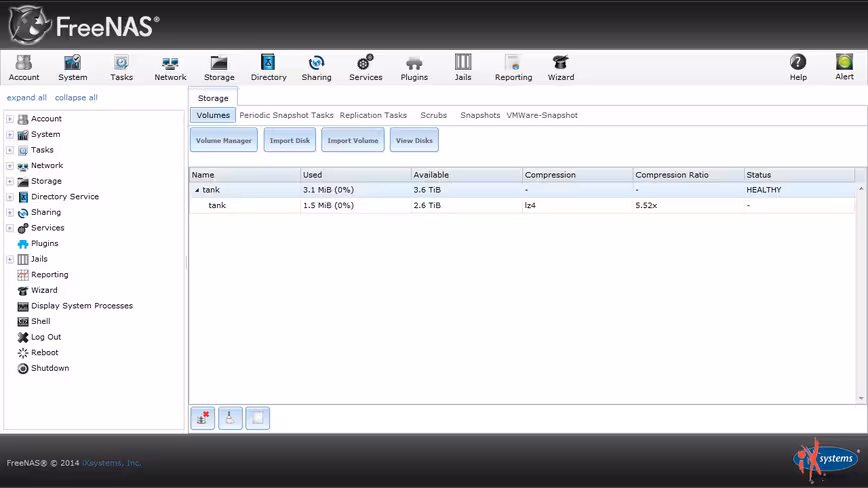868x488 pixels.
Task: Click the Used column header
Action: point(355,175)
